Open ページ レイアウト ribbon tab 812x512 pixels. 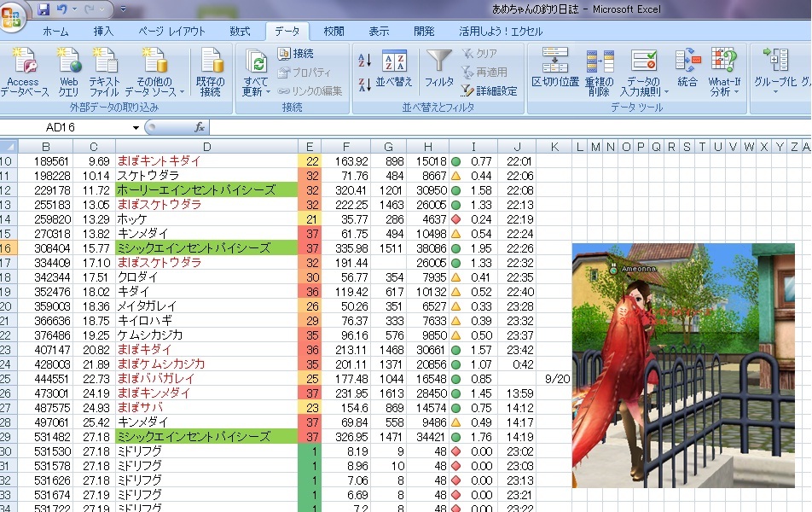tap(172, 31)
